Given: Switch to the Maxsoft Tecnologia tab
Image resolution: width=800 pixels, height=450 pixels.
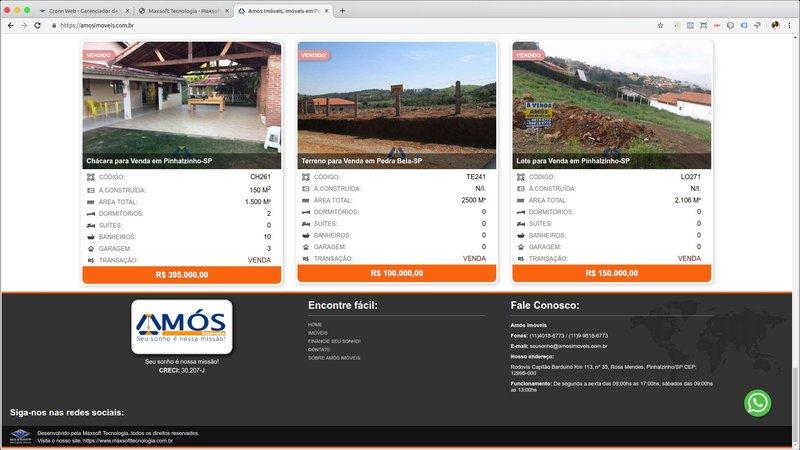Looking at the screenshot, I should pos(184,11).
